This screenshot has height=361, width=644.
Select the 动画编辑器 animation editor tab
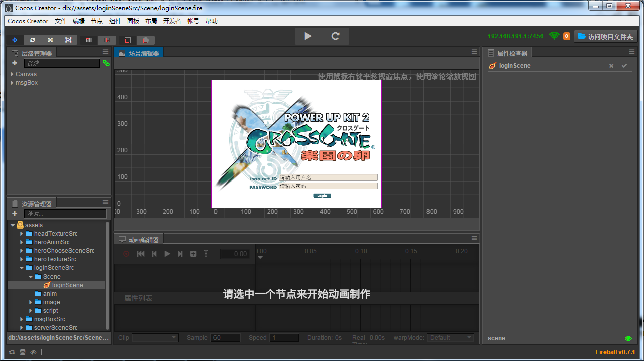click(x=139, y=240)
